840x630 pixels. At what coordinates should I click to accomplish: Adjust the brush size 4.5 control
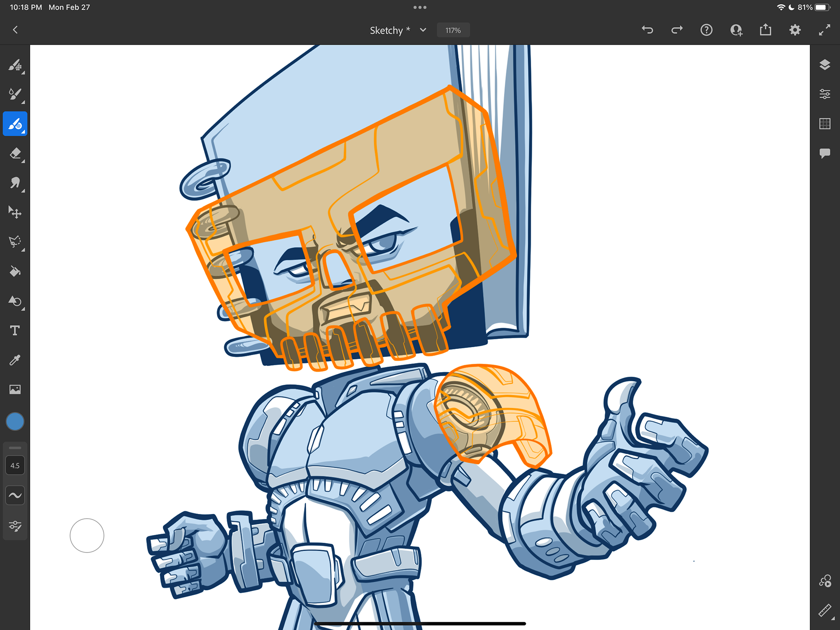[15, 465]
